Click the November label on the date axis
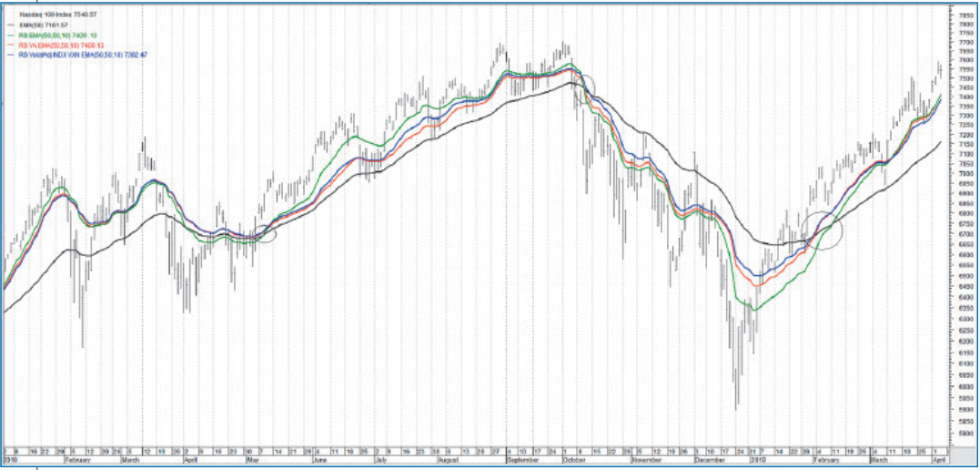The height and width of the screenshot is (470, 980). coord(645,461)
